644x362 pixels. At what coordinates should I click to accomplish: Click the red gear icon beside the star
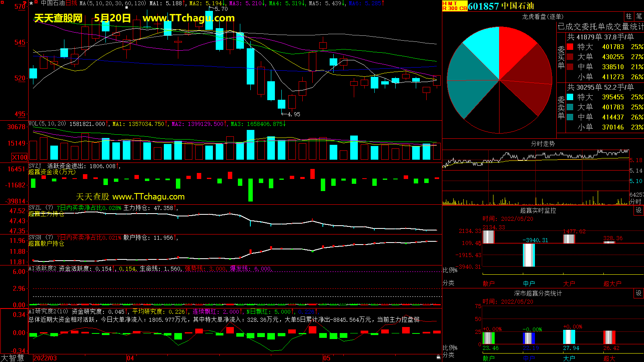[x=36, y=3]
